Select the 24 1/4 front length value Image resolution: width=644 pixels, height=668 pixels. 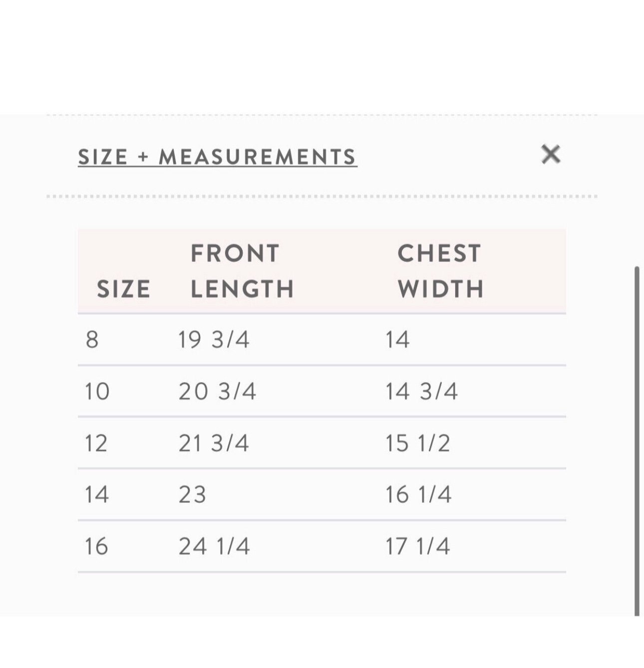[214, 546]
